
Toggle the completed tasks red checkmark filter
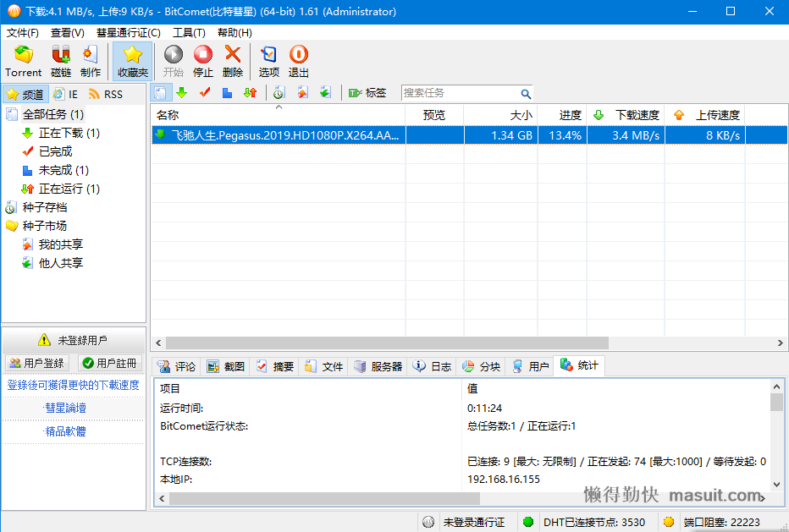[x=204, y=93]
